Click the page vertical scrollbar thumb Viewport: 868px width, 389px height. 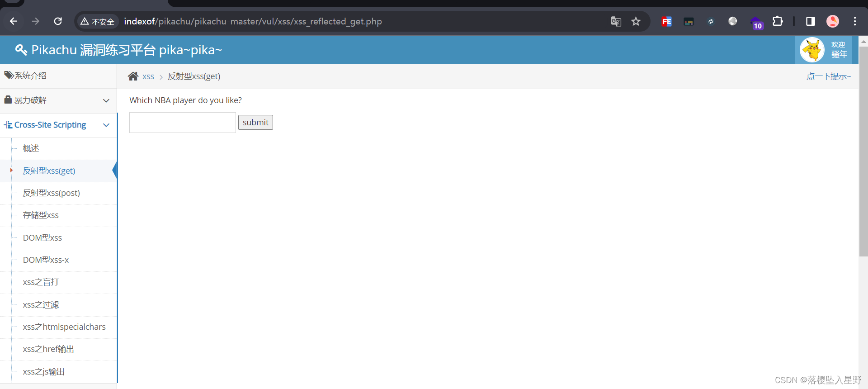click(863, 152)
